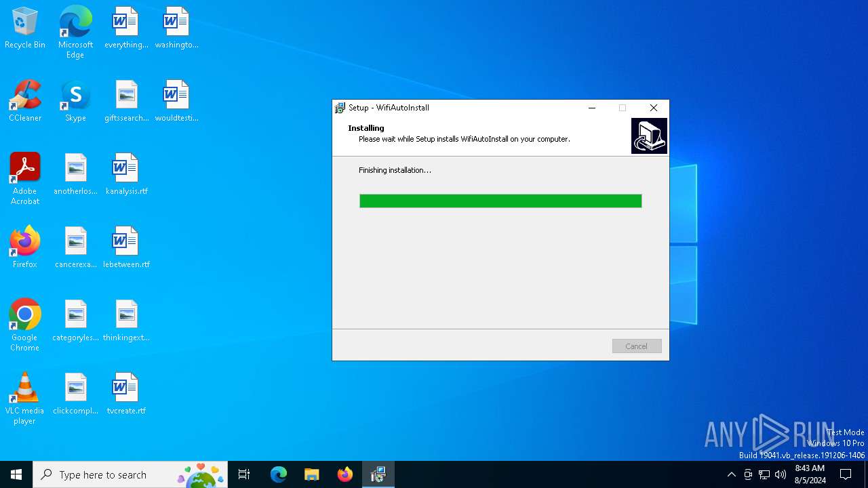Select the giftssearch... image file icon
This screenshot has width=868, height=488.
pos(126,102)
